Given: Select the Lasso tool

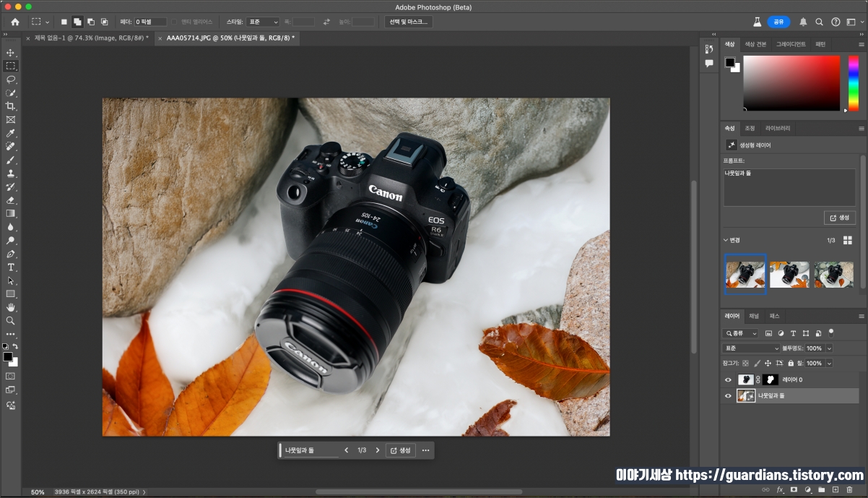Looking at the screenshot, I should [x=10, y=80].
